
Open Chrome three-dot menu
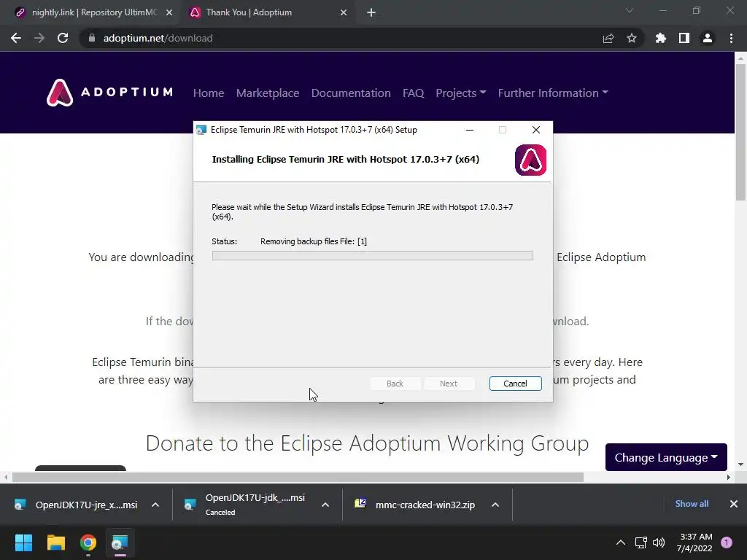coord(731,38)
